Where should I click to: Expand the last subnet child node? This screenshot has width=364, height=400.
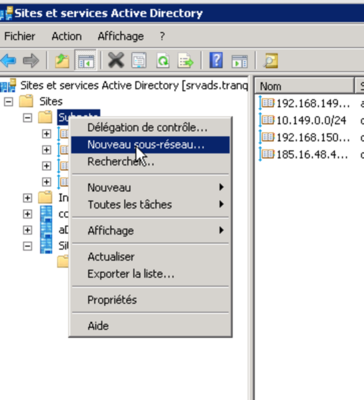tap(46, 182)
